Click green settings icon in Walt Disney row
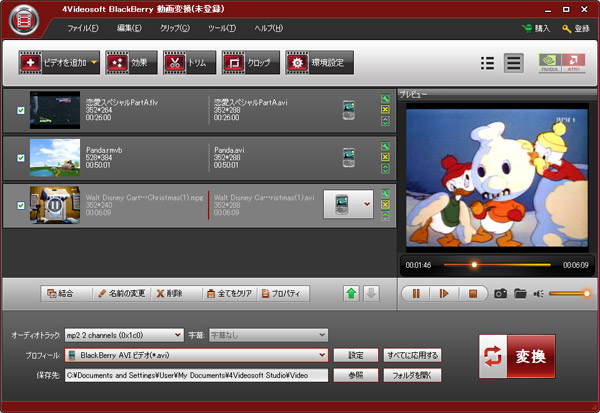600x413 pixels. 385,194
